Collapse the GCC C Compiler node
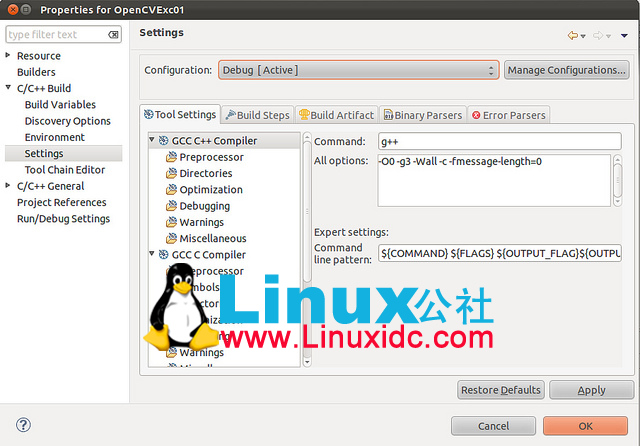This screenshot has height=446, width=640. 152,253
